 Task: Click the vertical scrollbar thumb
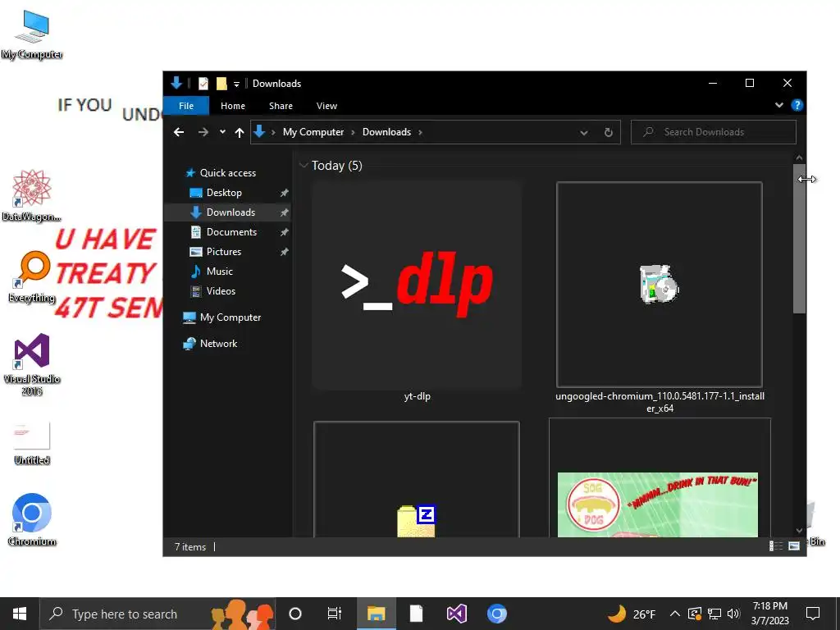point(799,239)
